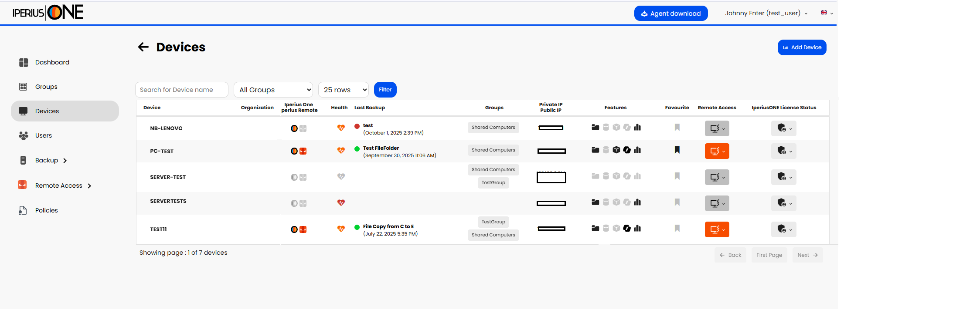This screenshot has height=310, width=980.
Task: Click the red health icon for SERVERTESTS
Action: 341,202
